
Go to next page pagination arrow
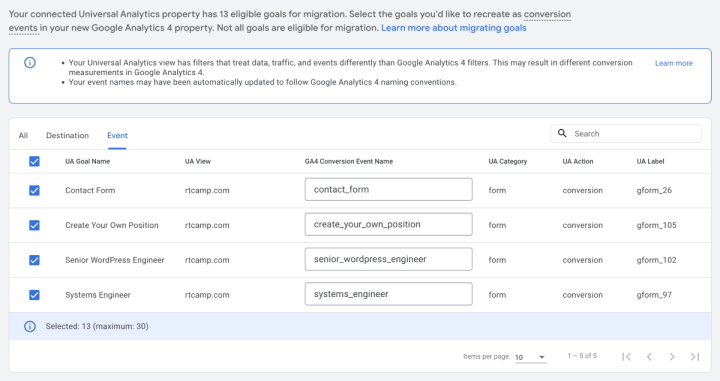tap(672, 357)
